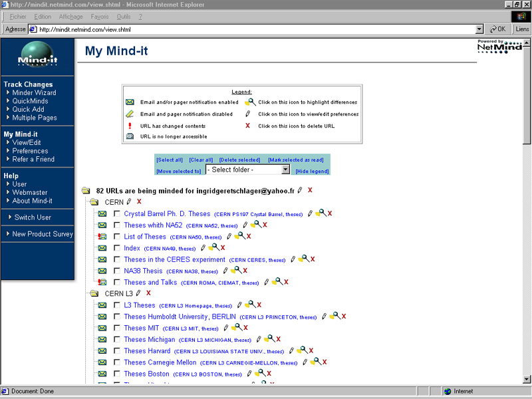This screenshot has width=532, height=399.
Task: Go to Refer a Friend
Action: click(33, 159)
